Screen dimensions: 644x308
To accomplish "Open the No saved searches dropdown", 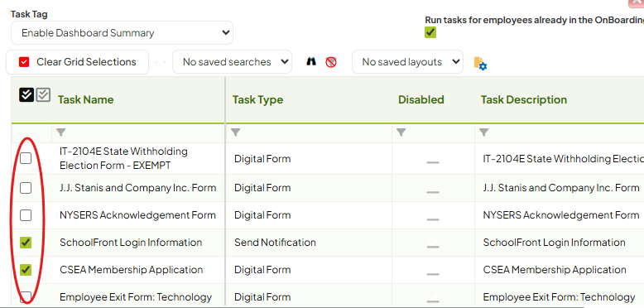I will coord(232,62).
